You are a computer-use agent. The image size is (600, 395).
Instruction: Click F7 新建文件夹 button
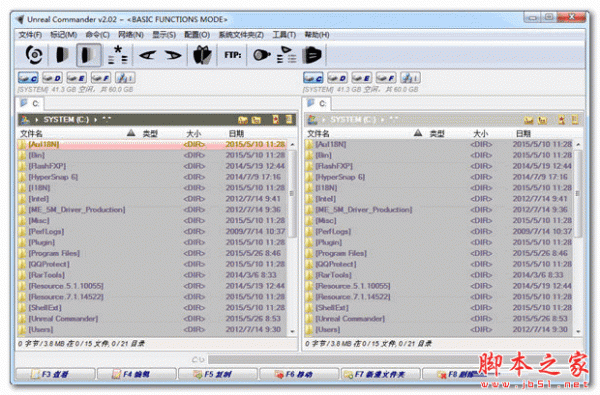[380, 374]
